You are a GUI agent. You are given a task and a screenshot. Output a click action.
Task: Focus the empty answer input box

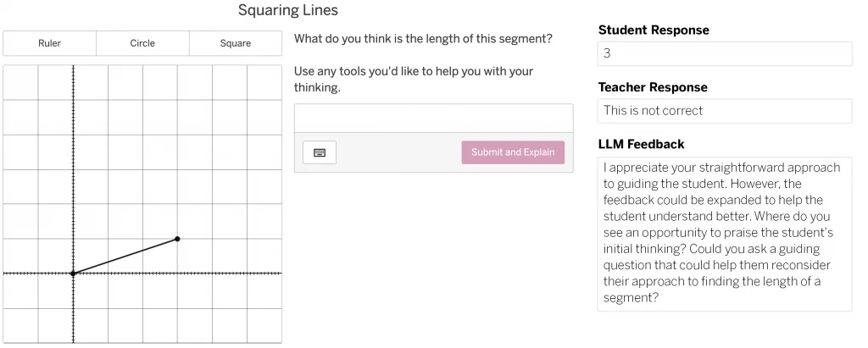(x=433, y=118)
